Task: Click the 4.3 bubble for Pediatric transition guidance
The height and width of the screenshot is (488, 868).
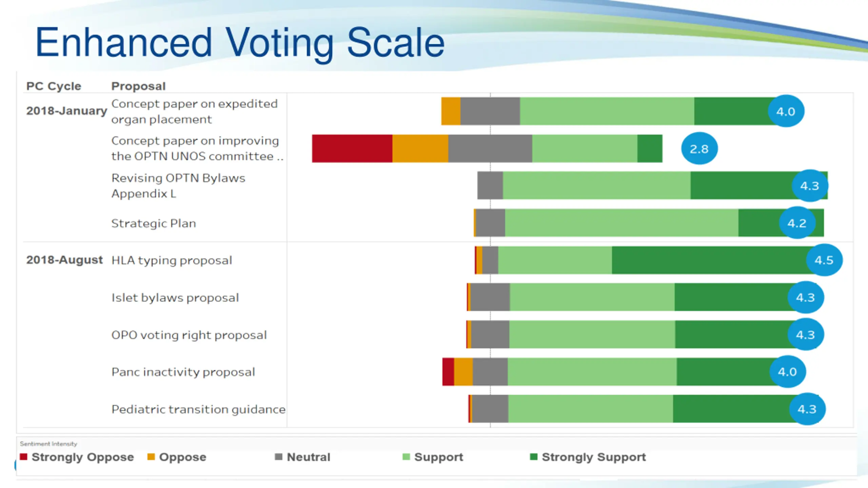Action: coord(807,409)
